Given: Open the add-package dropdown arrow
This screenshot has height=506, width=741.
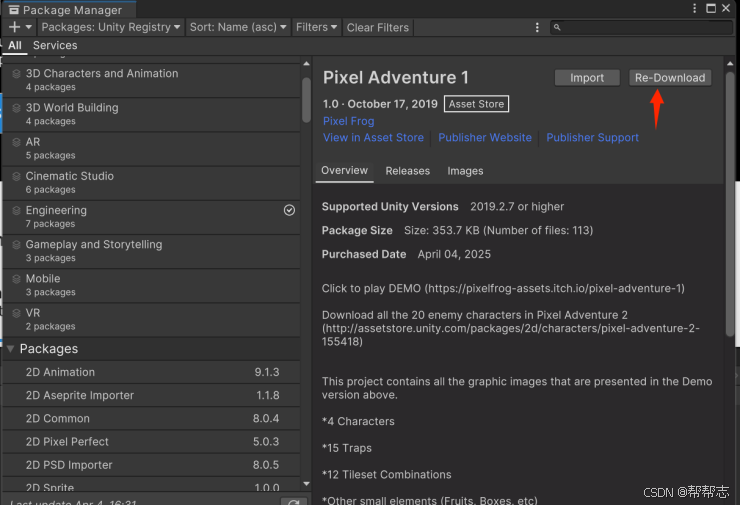Looking at the screenshot, I should (28, 27).
